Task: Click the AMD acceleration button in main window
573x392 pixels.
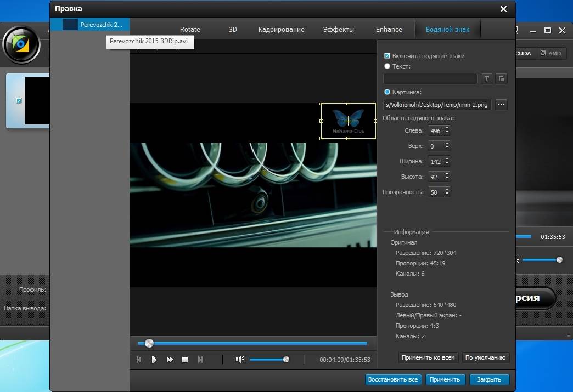Action: coord(550,53)
